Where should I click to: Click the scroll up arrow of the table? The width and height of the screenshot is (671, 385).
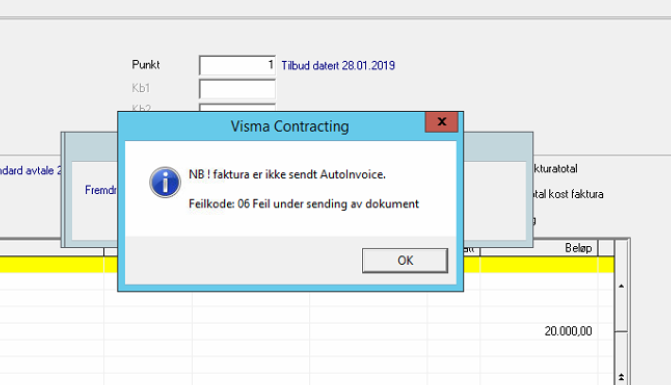(x=621, y=286)
